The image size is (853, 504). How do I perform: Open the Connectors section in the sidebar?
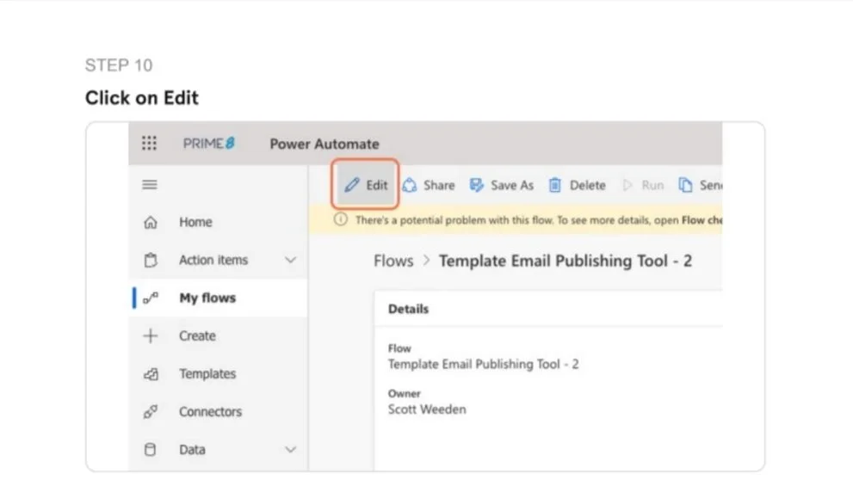tap(151, 412)
